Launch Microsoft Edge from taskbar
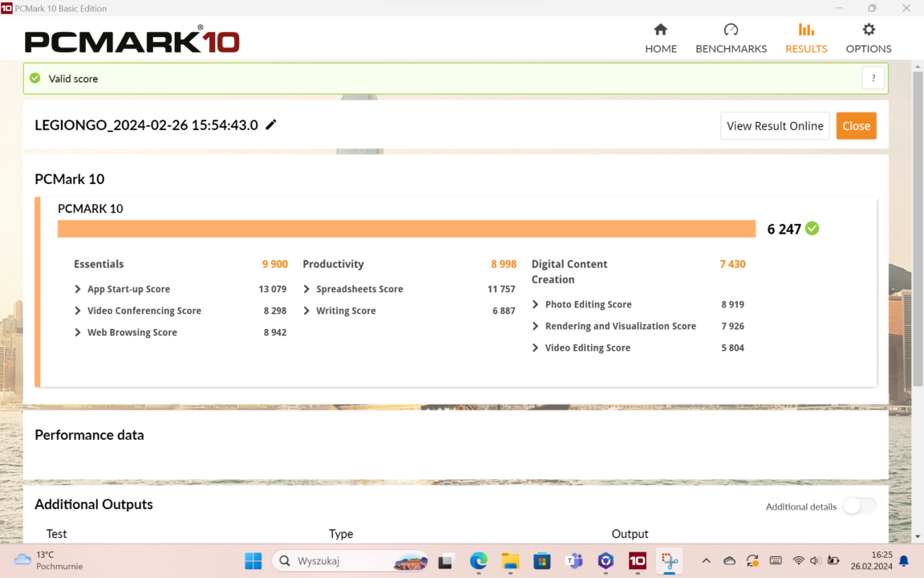The width and height of the screenshot is (924, 578). click(x=479, y=561)
